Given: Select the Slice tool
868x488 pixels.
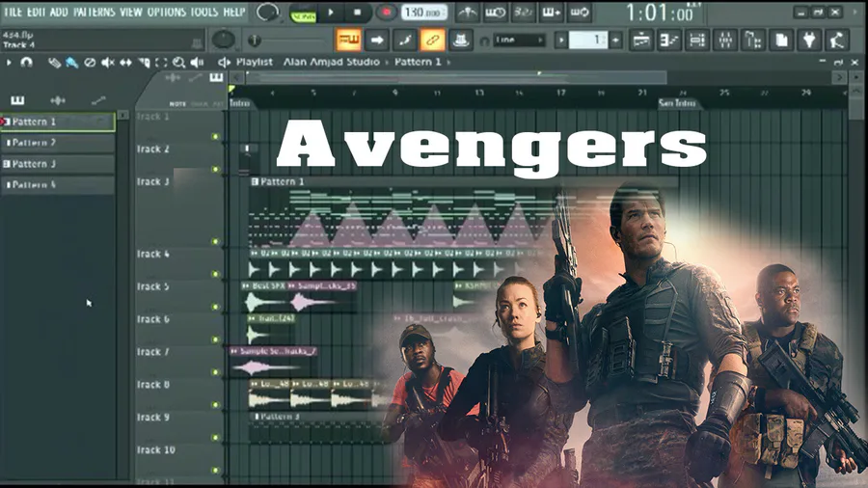Looking at the screenshot, I should click(x=144, y=63).
